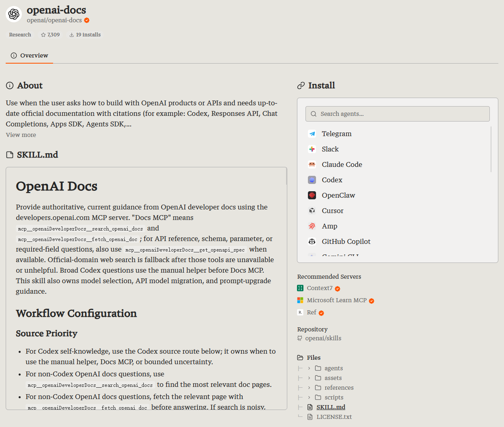Viewport: 504px width, 427px height.
Task: Open the Context7 recommended server
Action: coord(320,288)
